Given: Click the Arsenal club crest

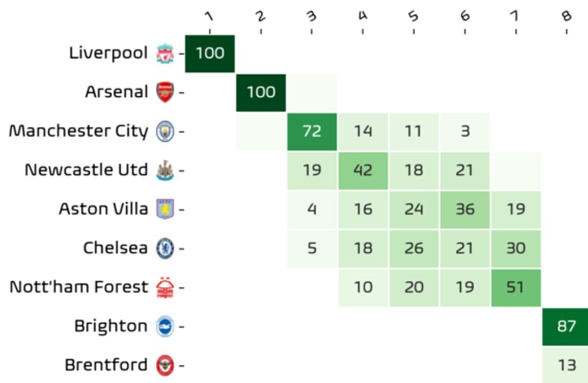Looking at the screenshot, I should tap(165, 92).
